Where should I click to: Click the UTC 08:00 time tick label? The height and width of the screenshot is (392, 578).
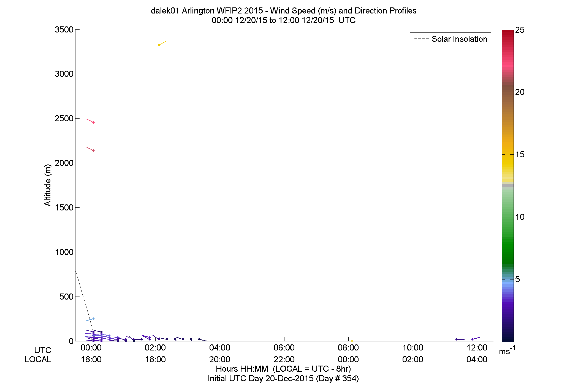pyautogui.click(x=348, y=348)
